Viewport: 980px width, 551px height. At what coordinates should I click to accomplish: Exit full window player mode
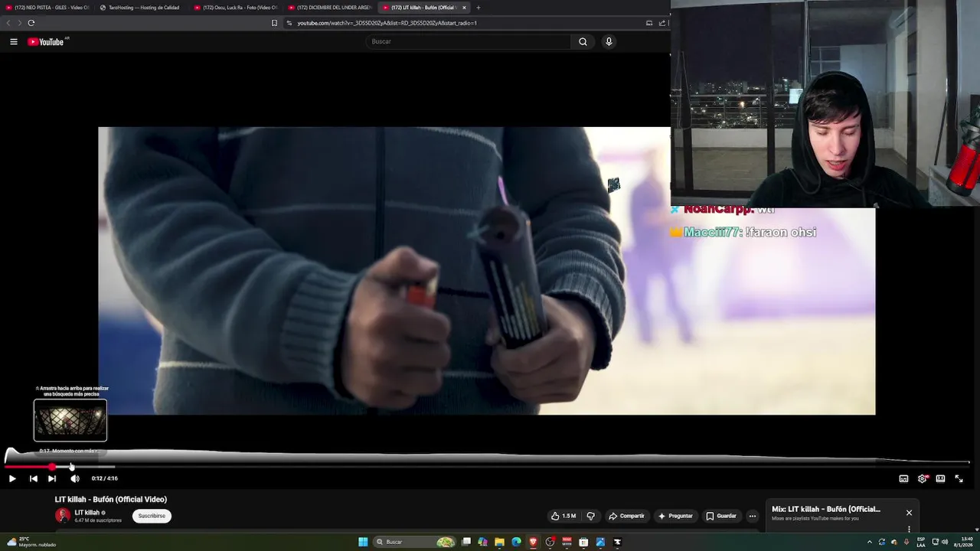click(959, 478)
